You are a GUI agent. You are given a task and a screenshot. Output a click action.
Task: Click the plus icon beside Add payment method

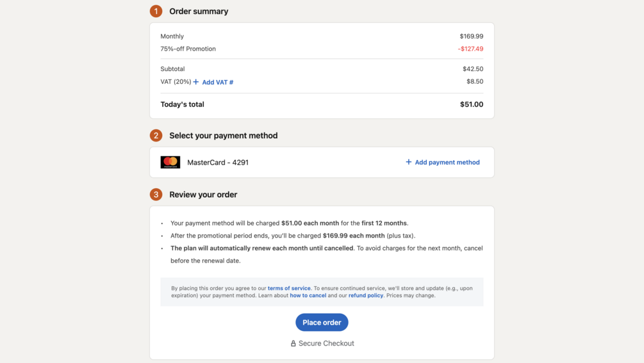(x=408, y=162)
